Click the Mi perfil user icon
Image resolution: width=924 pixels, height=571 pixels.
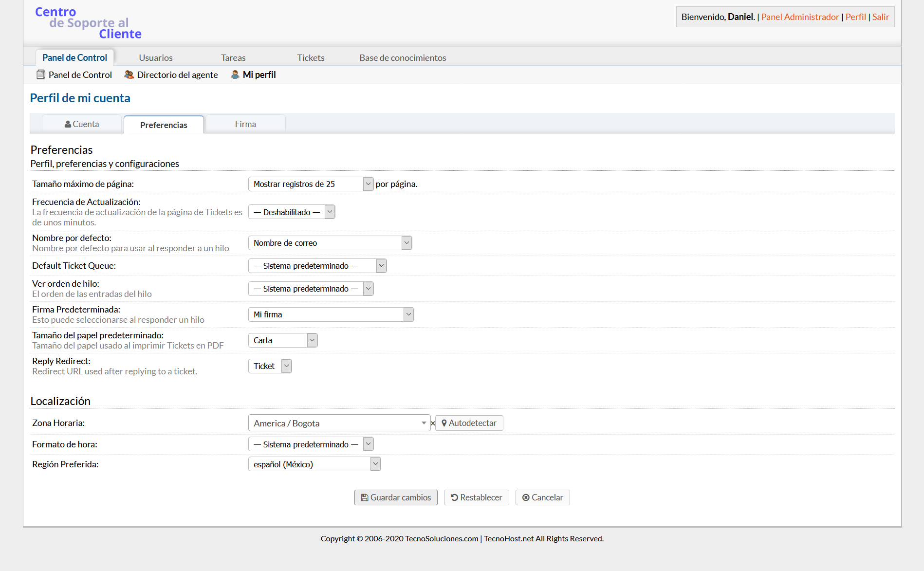click(x=235, y=74)
